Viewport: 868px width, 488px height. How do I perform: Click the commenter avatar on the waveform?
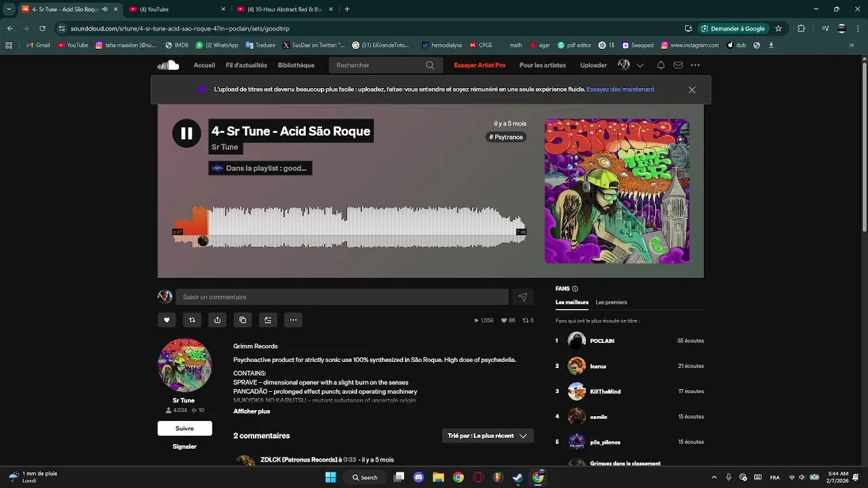[x=202, y=241]
